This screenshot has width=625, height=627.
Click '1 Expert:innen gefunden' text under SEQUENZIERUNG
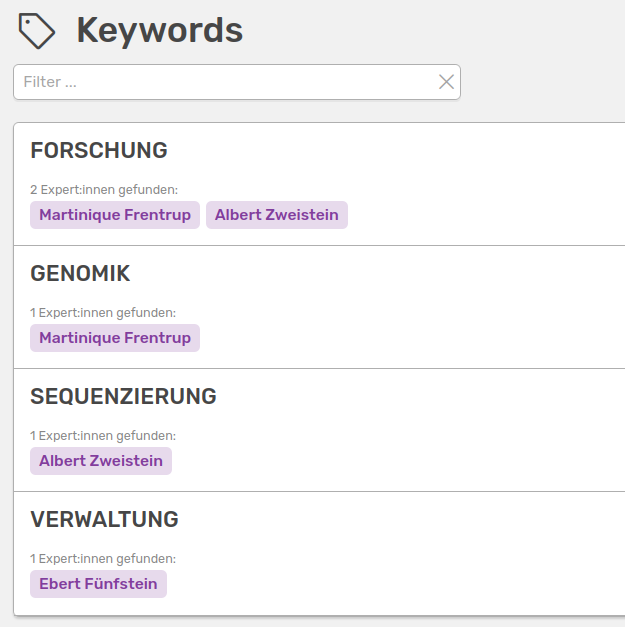point(103,436)
